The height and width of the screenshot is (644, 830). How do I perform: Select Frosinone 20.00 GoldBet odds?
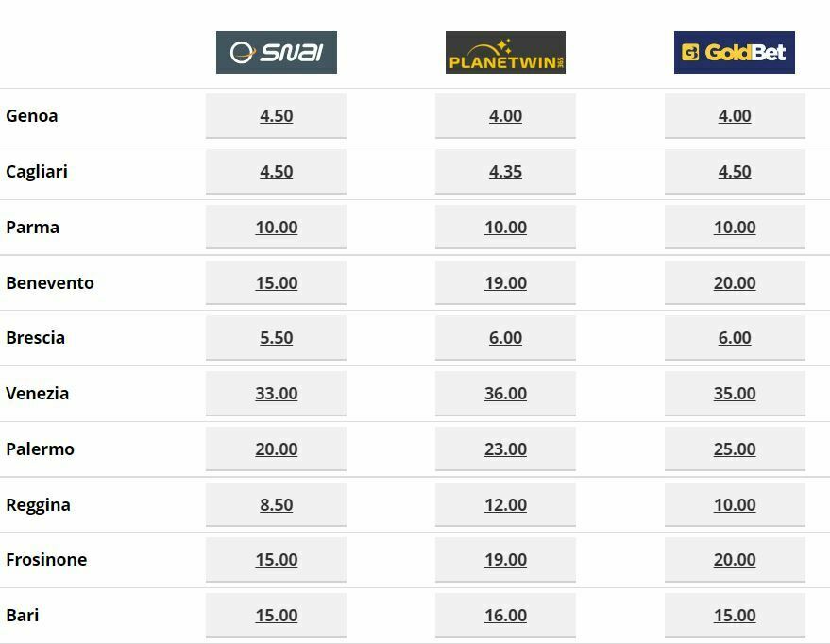click(x=735, y=559)
